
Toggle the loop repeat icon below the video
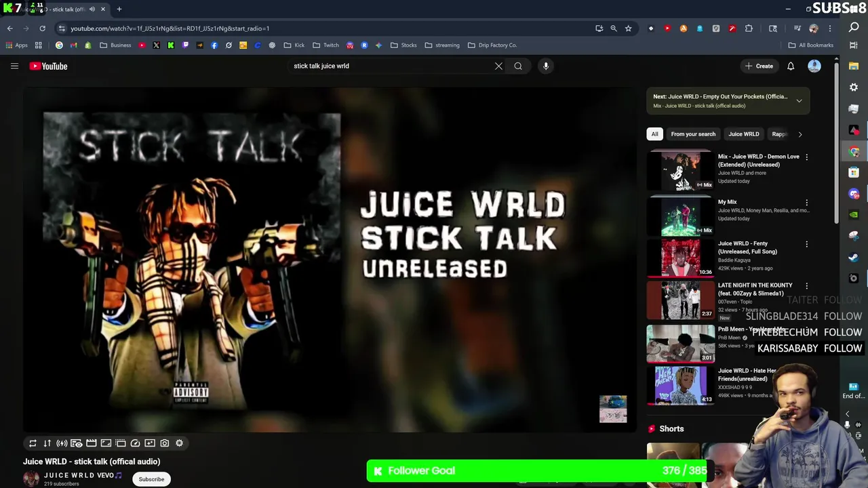(33, 443)
